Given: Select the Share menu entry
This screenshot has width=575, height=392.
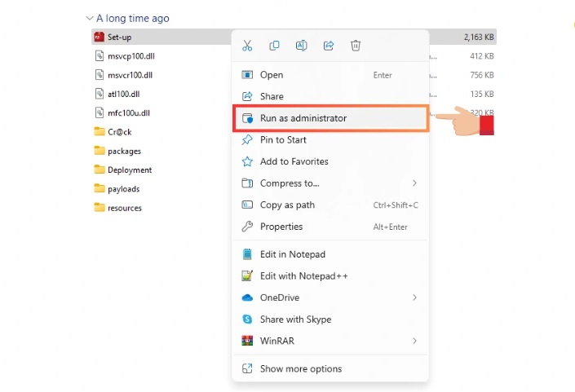Looking at the screenshot, I should [330, 96].
